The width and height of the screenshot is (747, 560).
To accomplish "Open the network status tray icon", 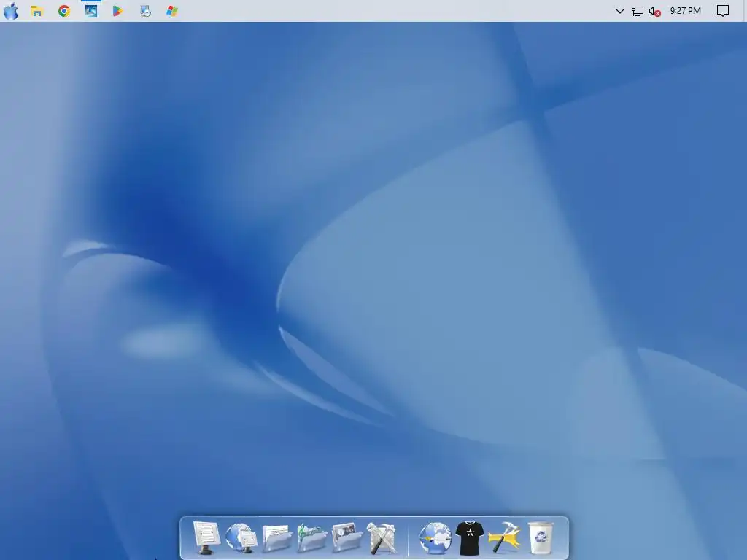I will [637, 11].
